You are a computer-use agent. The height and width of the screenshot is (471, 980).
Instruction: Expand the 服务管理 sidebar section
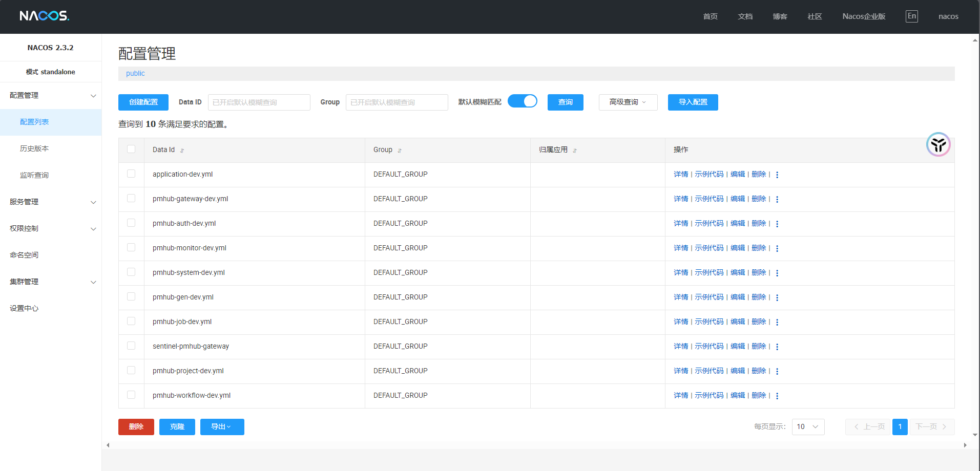tap(51, 202)
